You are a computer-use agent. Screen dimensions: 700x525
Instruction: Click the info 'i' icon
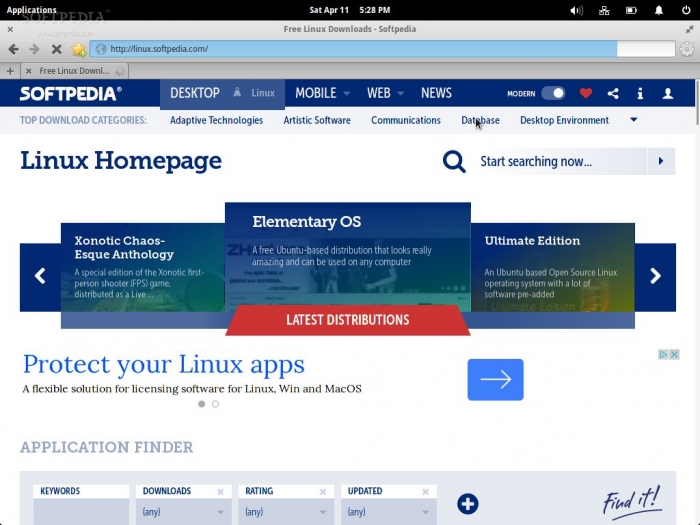(x=640, y=93)
